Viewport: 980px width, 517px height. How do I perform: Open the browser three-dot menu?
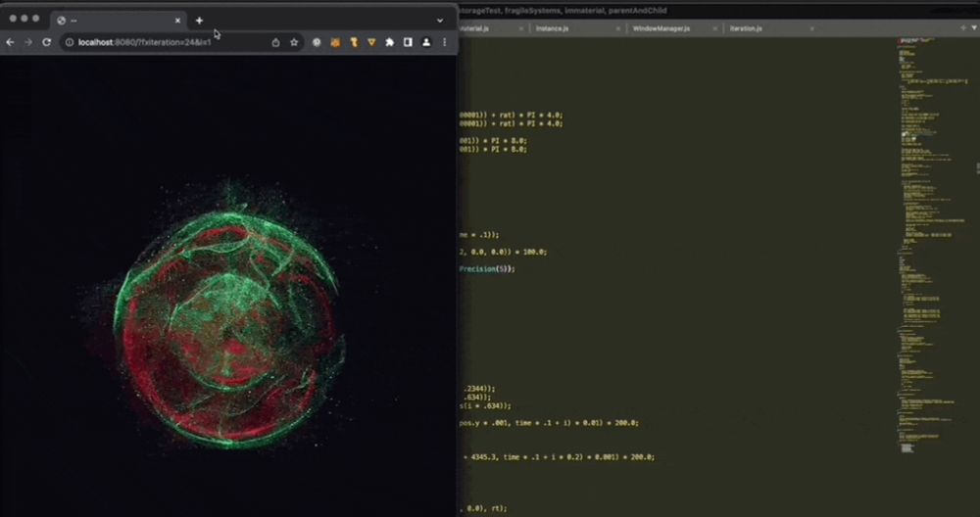(x=444, y=42)
